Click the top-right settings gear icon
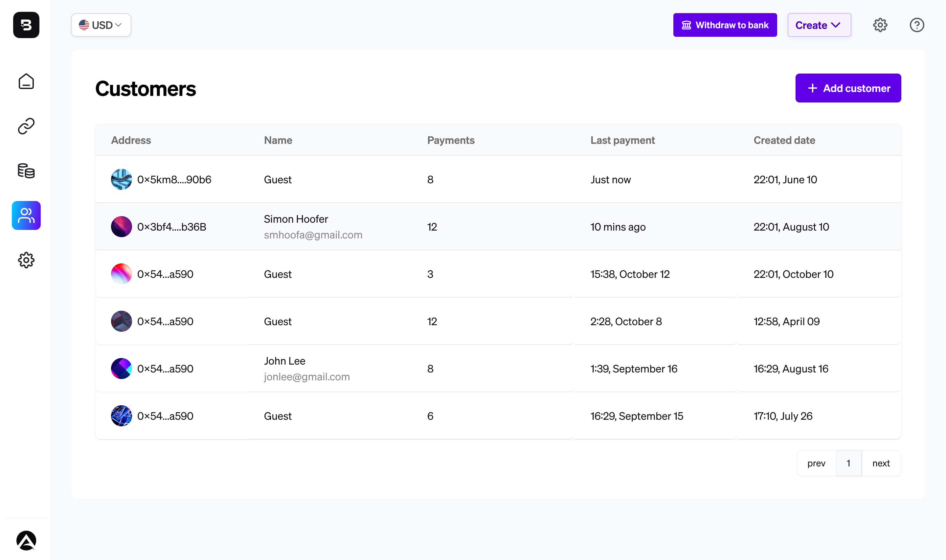The width and height of the screenshot is (946, 560). (880, 25)
